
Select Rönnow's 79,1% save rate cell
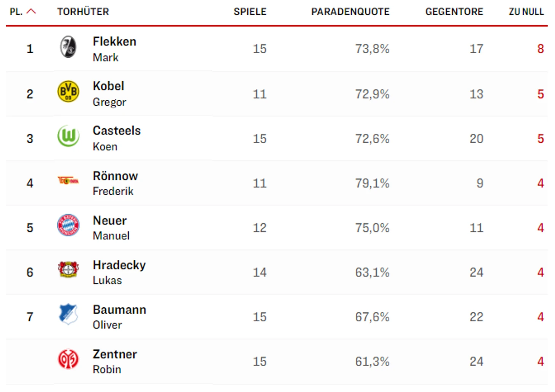(x=372, y=183)
